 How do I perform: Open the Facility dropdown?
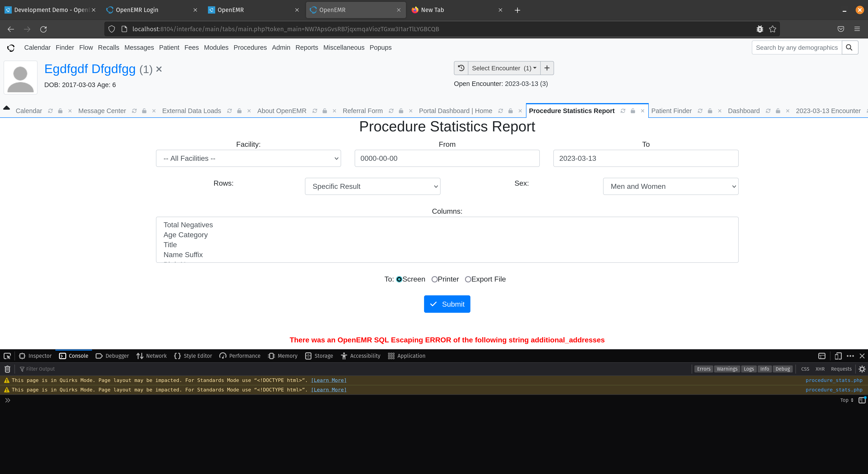click(248, 159)
